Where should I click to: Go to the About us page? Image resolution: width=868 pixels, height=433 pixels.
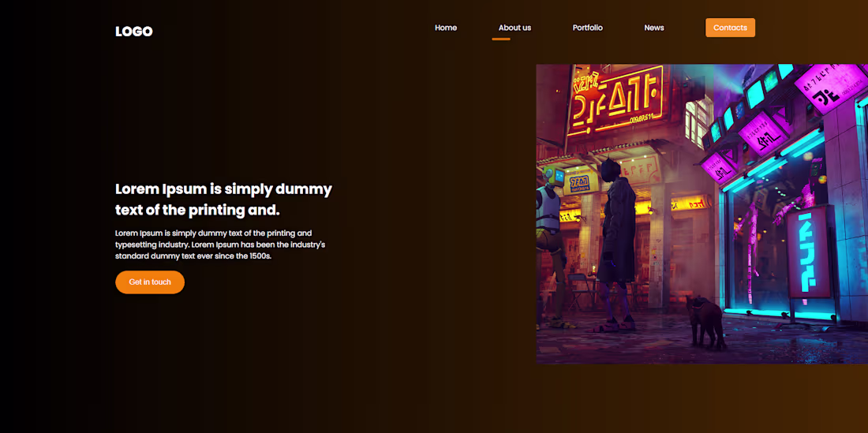click(x=514, y=28)
